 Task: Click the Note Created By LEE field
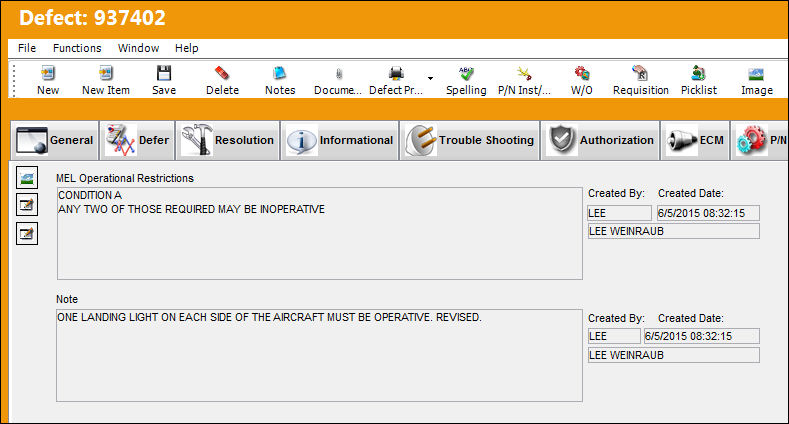614,336
